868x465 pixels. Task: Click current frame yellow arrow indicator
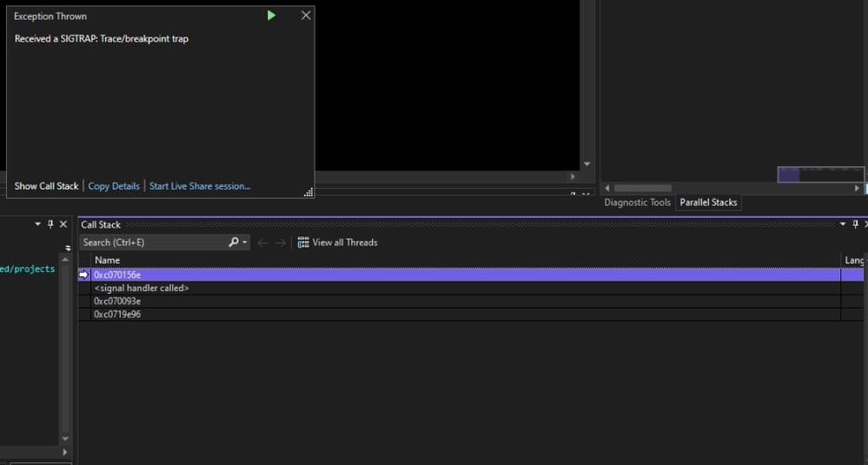pos(83,276)
